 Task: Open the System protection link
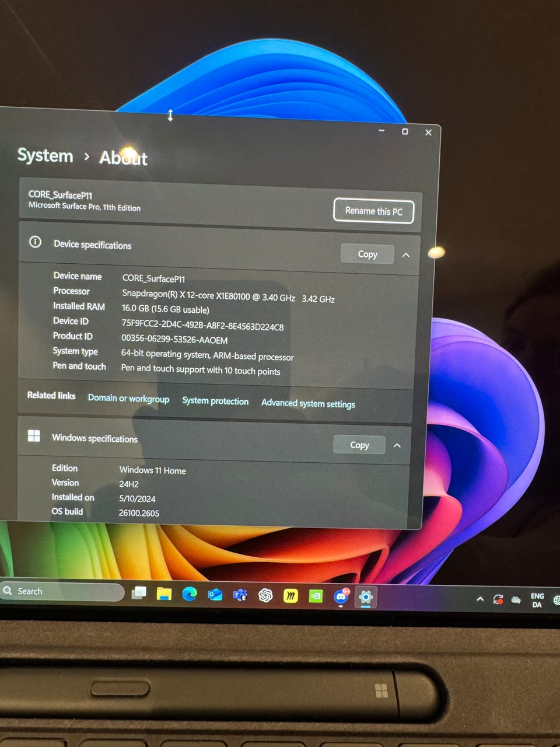click(215, 401)
